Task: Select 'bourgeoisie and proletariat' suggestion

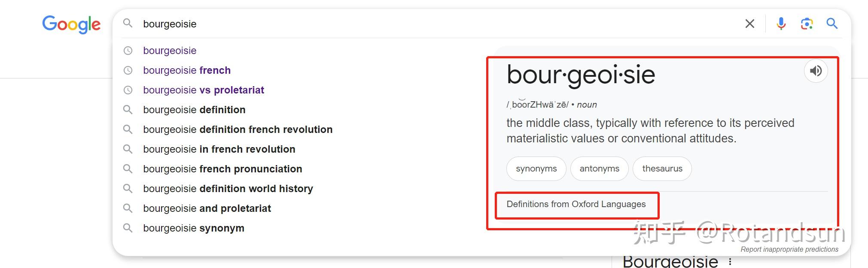Action: tap(207, 208)
